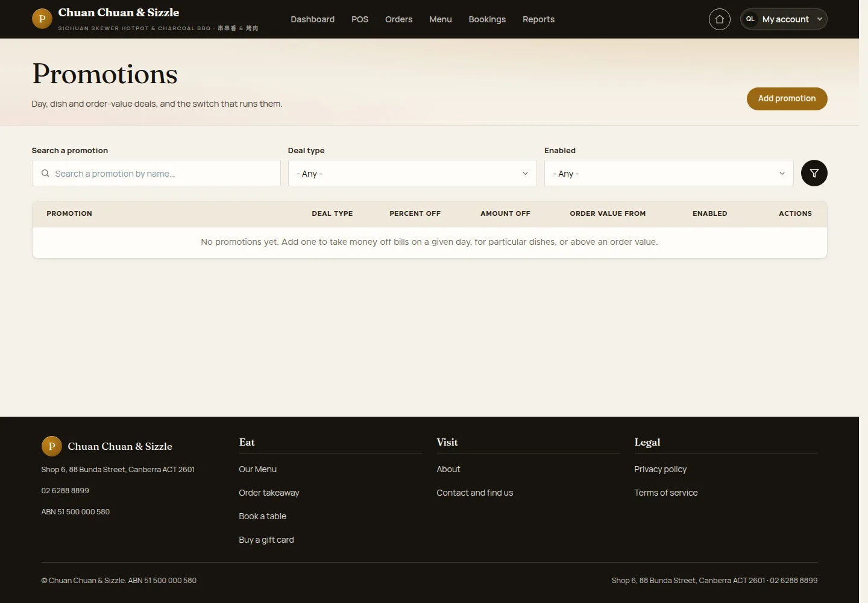Click the footer 'Shop 6, 88 Bunda Street, Canberra ACT 2601' address
Image resolution: width=868 pixels, height=603 pixels.
tap(118, 470)
